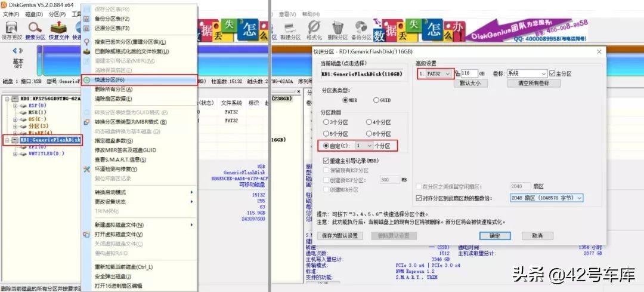Open the custom partition count dropdown
The image size is (644, 292).
click(x=365, y=146)
